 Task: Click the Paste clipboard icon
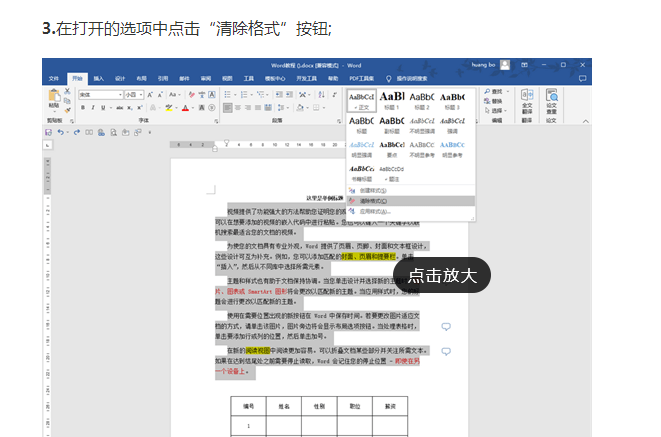(x=54, y=96)
